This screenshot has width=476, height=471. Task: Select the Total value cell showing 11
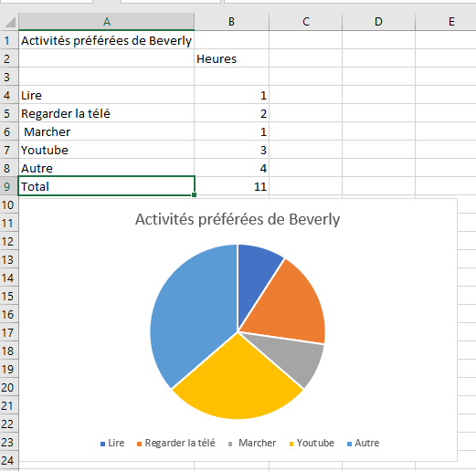231,186
